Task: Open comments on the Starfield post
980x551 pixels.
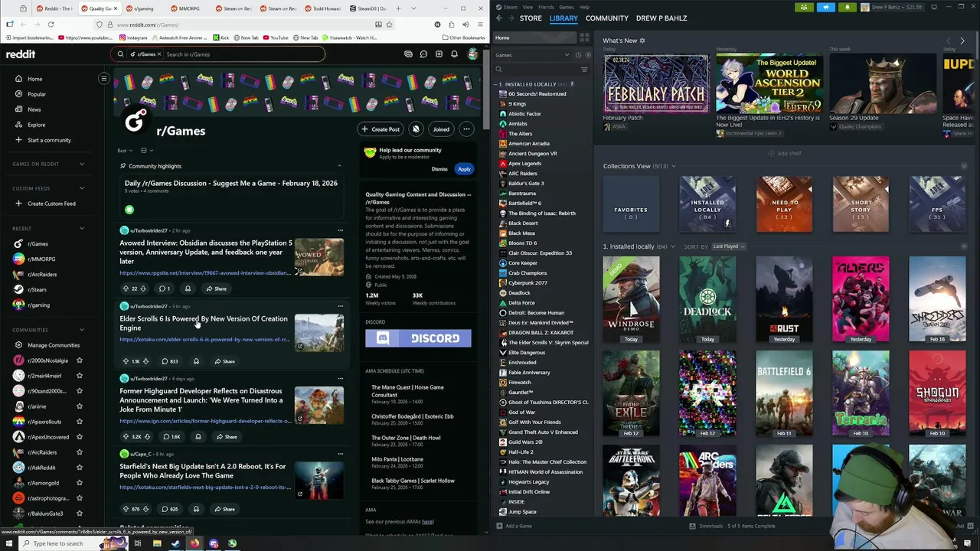Action: pos(169,509)
